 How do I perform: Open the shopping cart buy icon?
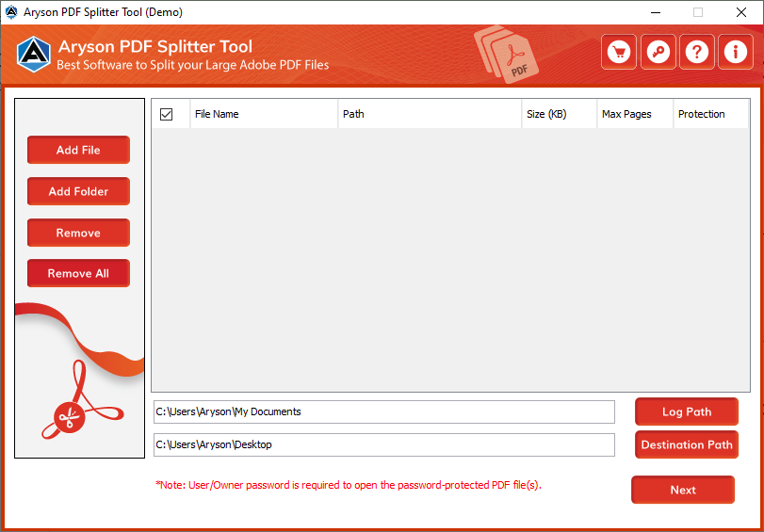(x=619, y=52)
